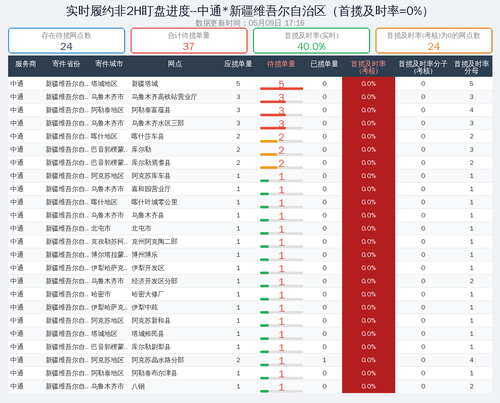Click 新疆维吾尔自.. province in 伊犁中转 row
Screen dimensions: 500x403
67,308
